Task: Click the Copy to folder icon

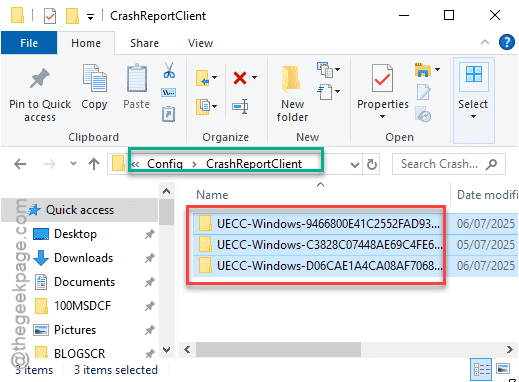Action: point(203,107)
